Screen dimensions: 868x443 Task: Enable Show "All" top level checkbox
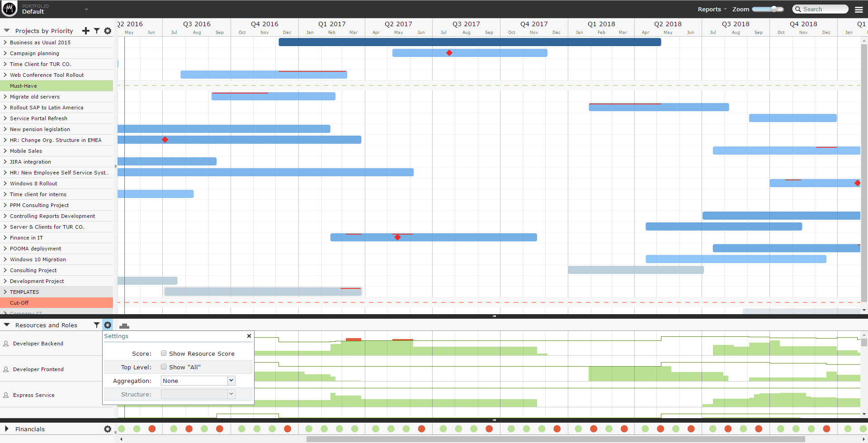click(164, 367)
